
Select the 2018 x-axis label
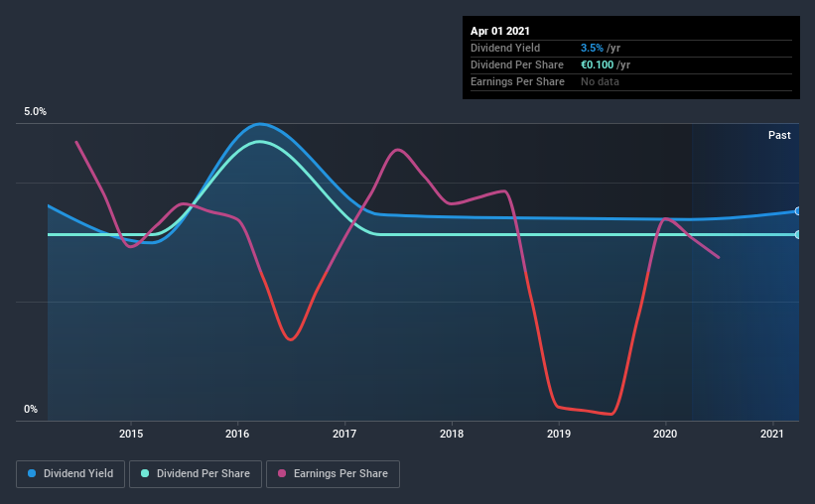point(452,434)
